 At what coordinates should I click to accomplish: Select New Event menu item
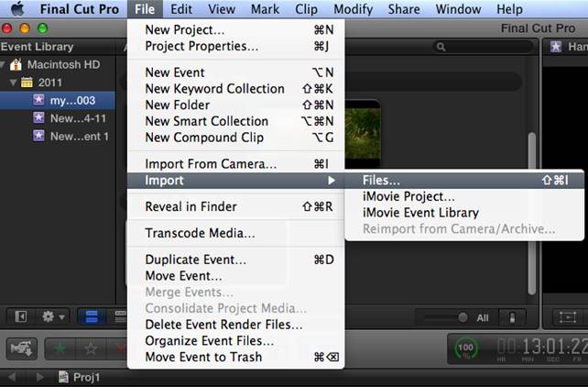click(x=236, y=72)
